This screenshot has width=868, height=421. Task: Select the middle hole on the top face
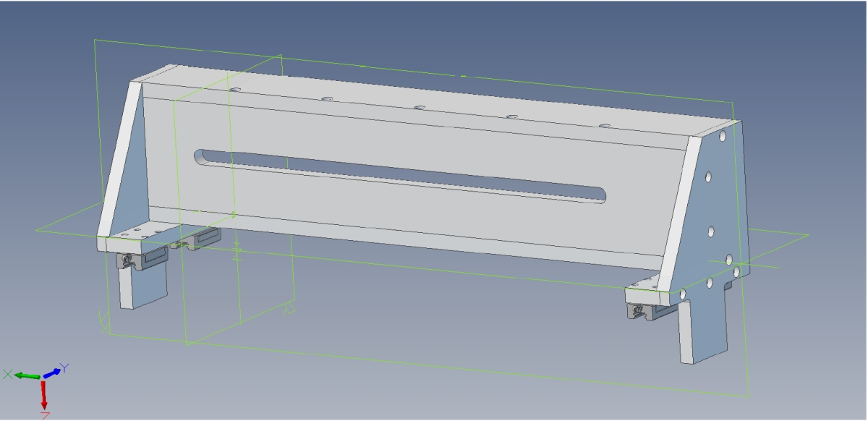pyautogui.click(x=419, y=108)
